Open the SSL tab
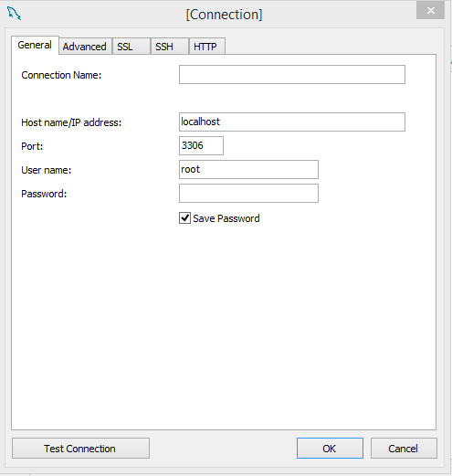This screenshot has width=452, height=476. tap(131, 47)
